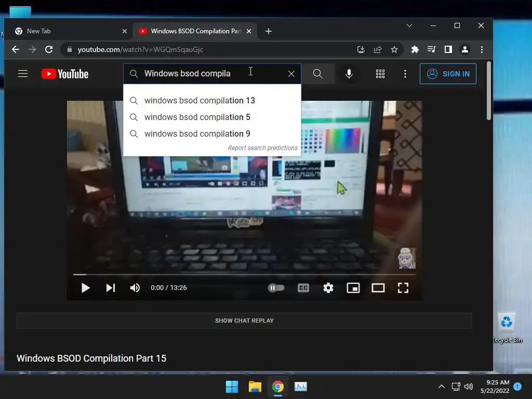Share this page icon

click(x=378, y=49)
